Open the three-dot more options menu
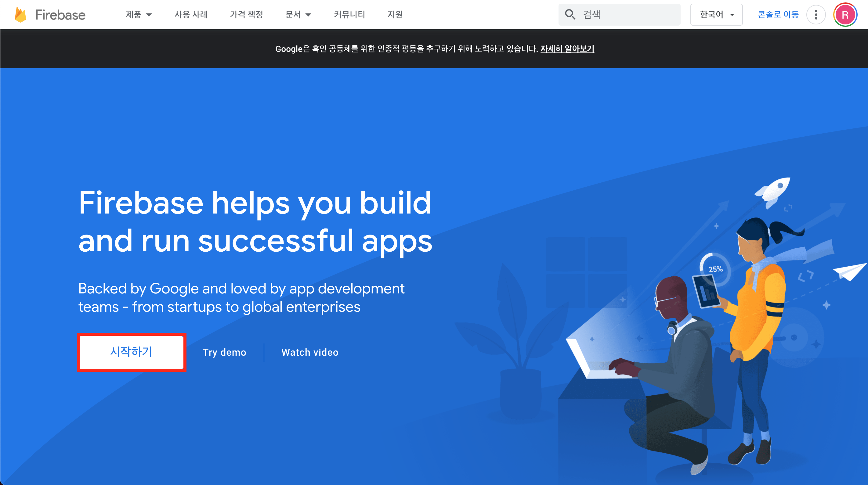 click(x=816, y=14)
